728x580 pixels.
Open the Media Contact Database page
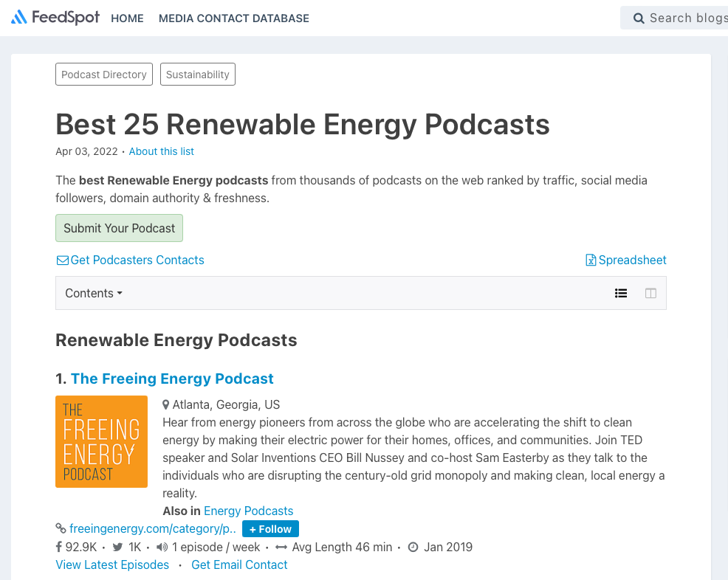pos(234,18)
